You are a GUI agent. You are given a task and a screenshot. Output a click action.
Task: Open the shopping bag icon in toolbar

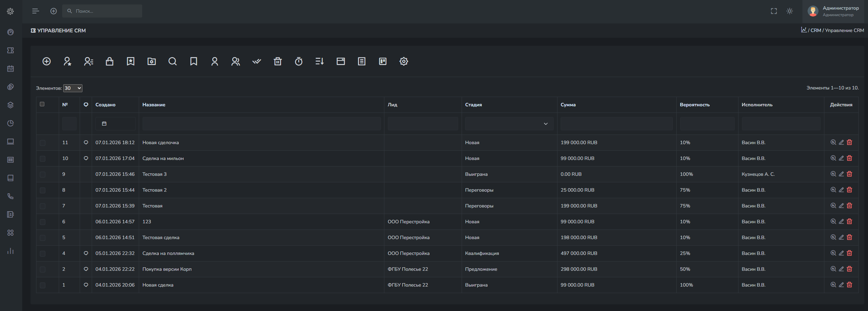[x=110, y=62]
